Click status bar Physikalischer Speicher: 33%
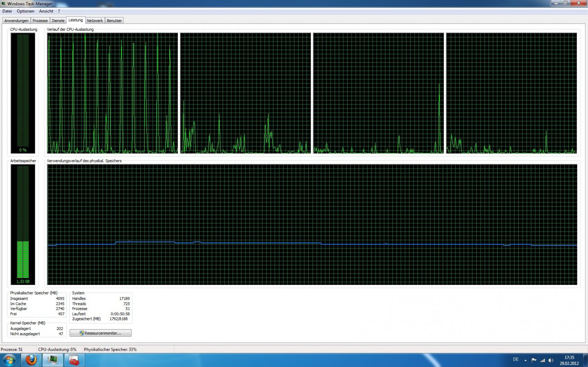The width and height of the screenshot is (588, 367). 110,350
